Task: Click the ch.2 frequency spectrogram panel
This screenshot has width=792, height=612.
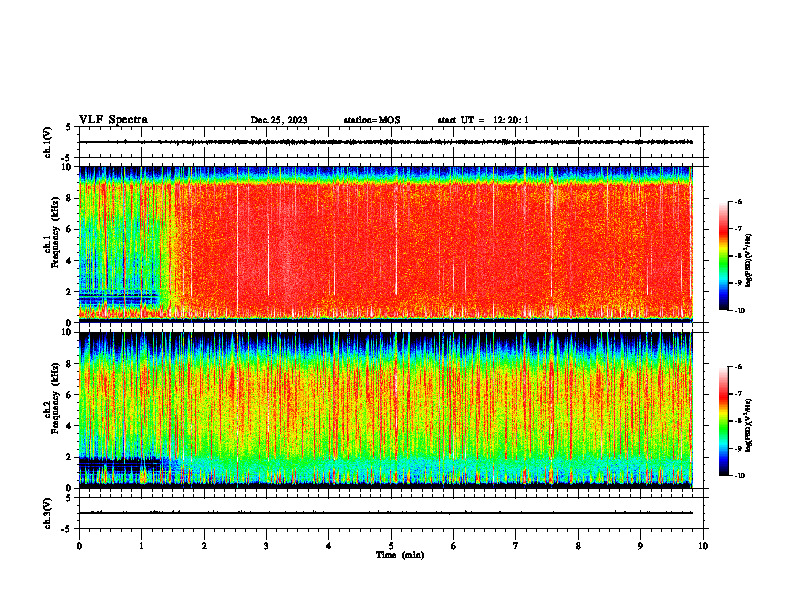Action: (391, 410)
